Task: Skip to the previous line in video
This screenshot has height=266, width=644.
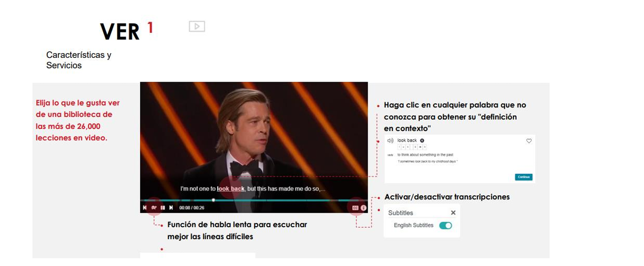Action: 145,208
